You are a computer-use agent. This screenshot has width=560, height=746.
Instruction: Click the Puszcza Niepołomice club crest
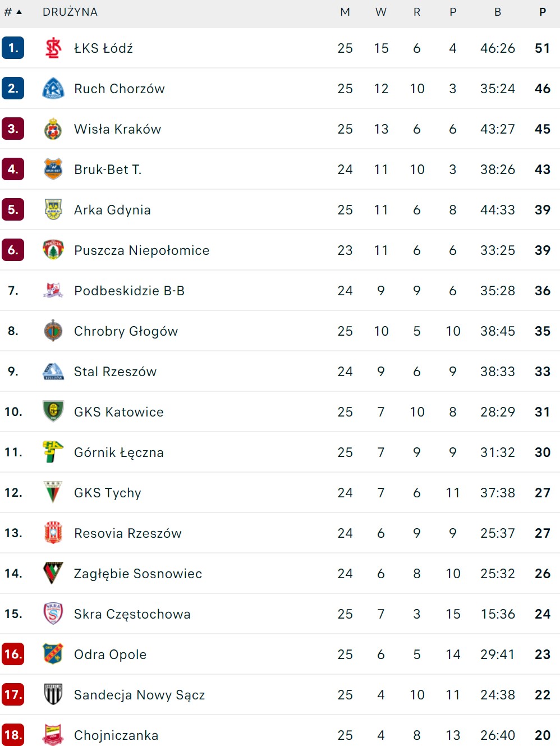tap(53, 250)
